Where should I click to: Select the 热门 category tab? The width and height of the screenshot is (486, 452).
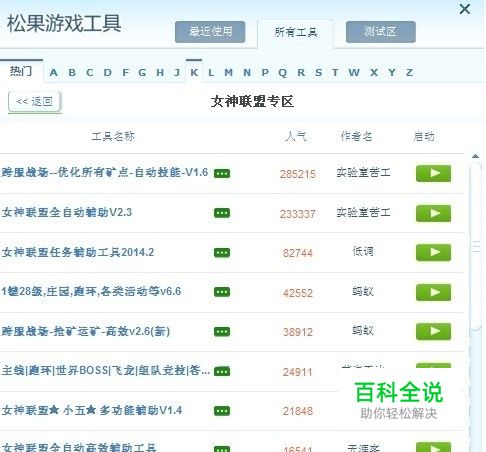pos(21,71)
